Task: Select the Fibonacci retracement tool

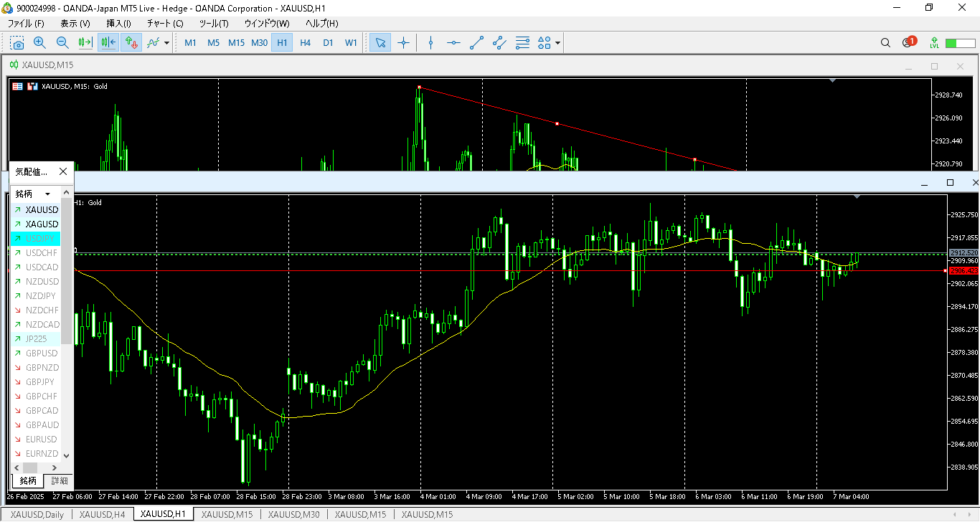Action: tap(522, 42)
